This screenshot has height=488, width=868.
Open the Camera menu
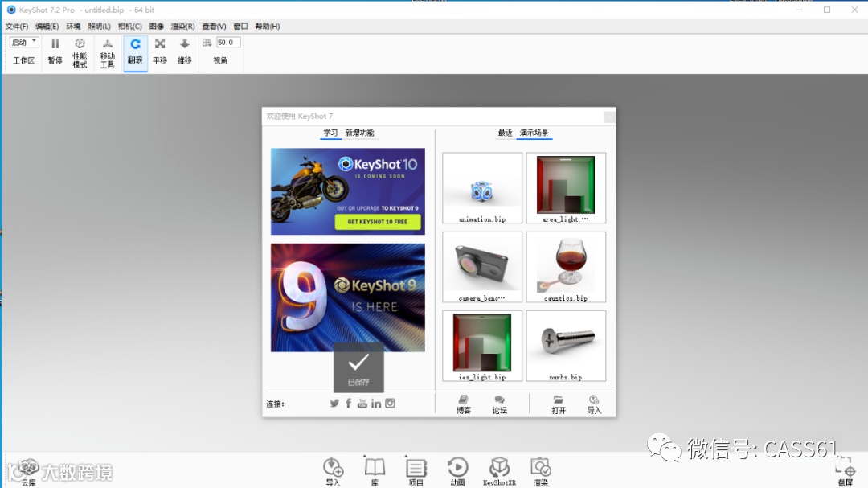(x=129, y=26)
